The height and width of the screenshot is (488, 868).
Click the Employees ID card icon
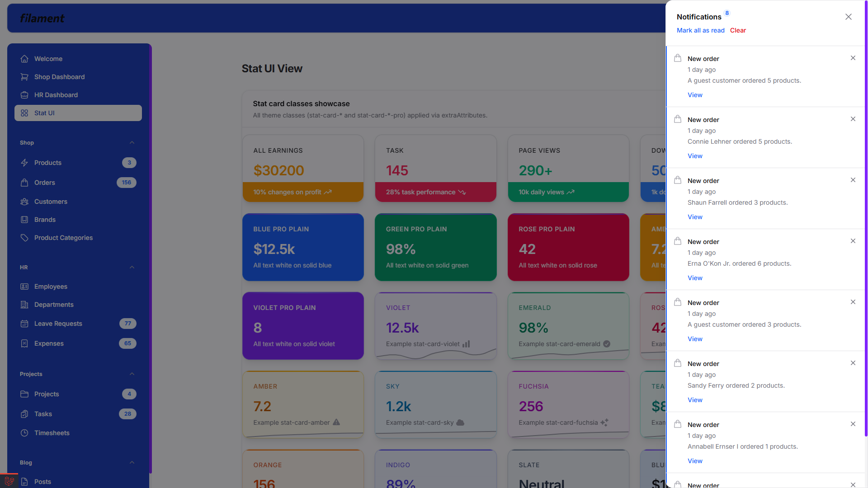point(24,286)
